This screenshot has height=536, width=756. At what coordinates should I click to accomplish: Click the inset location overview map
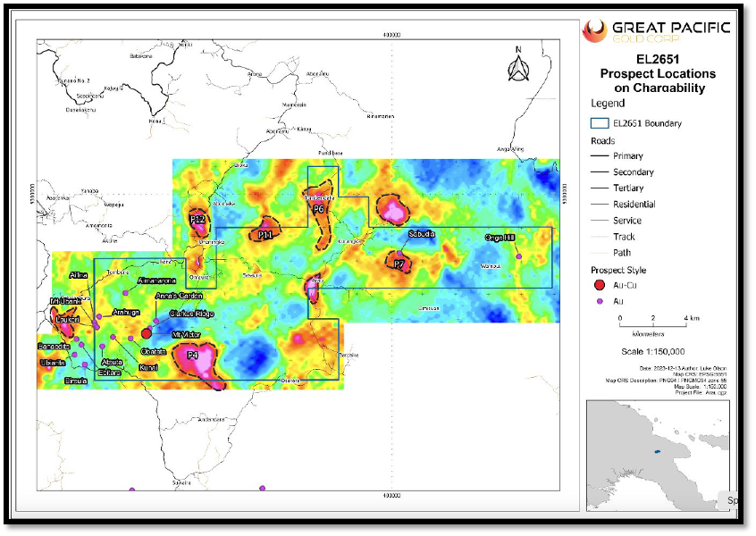point(657,455)
